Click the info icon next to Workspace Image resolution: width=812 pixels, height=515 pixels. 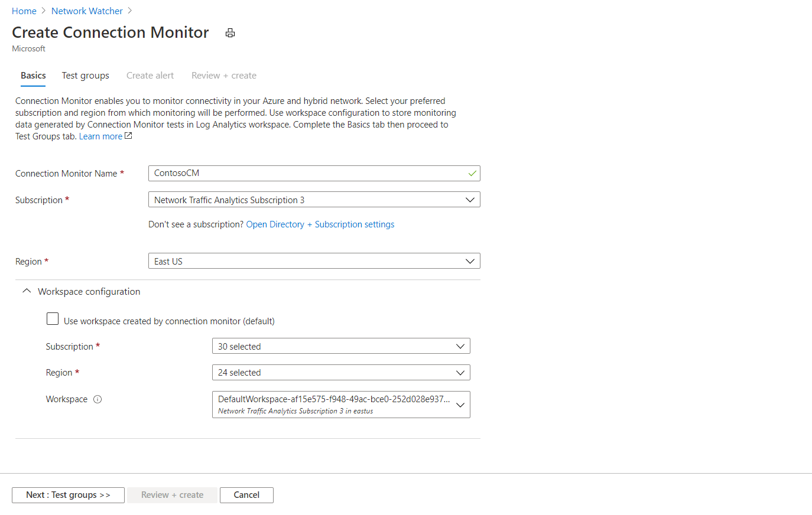(97, 399)
